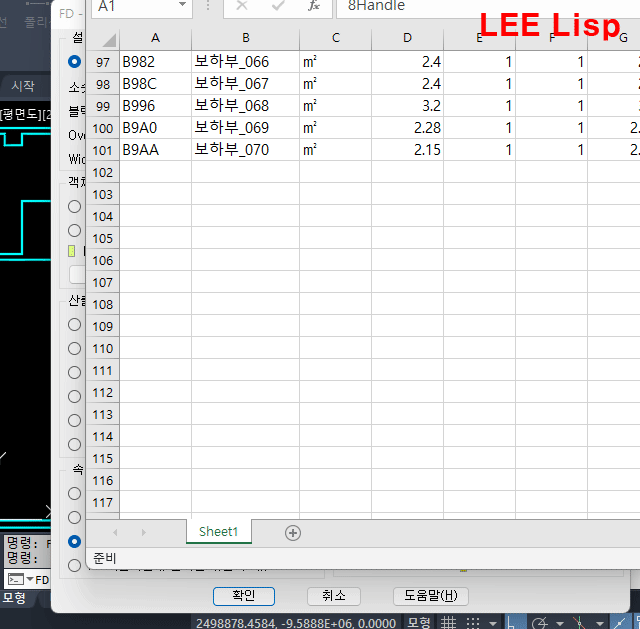The height and width of the screenshot is (629, 640).
Task: Open Insert Function fx icon
Action: tap(313, 5)
